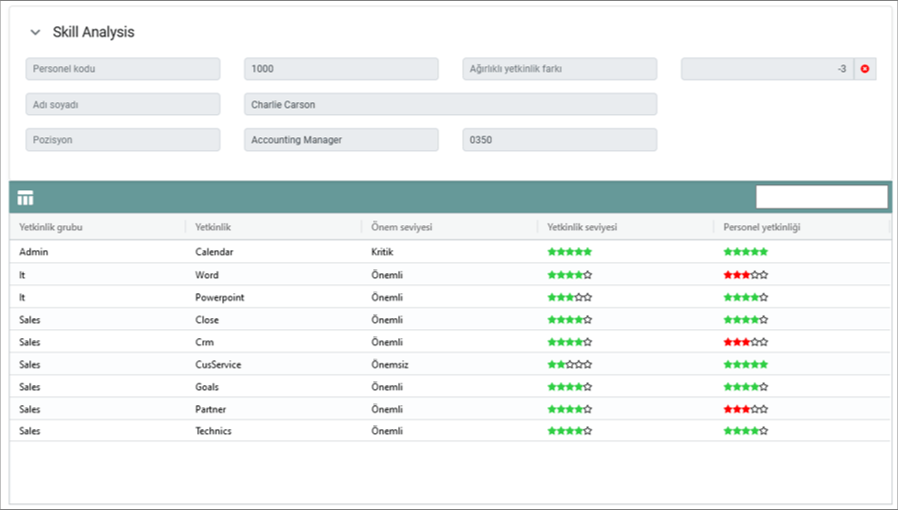
Task: Click the grid search box
Action: [821, 197]
